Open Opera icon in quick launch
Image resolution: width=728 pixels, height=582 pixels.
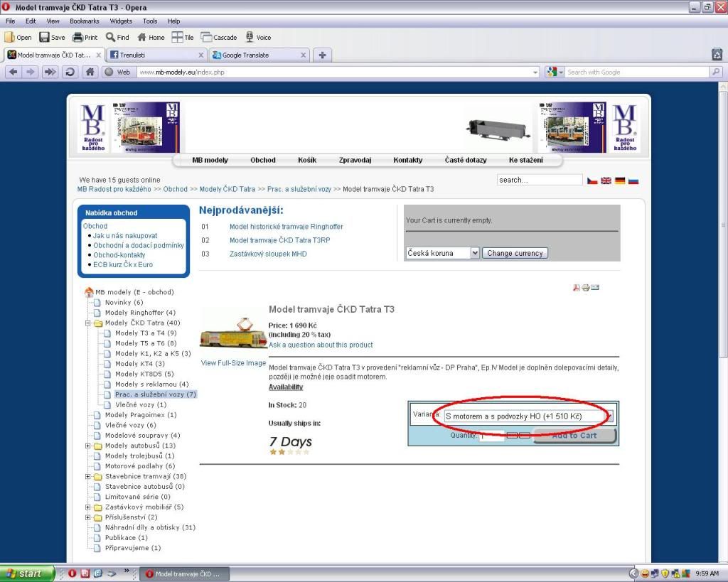click(72, 573)
